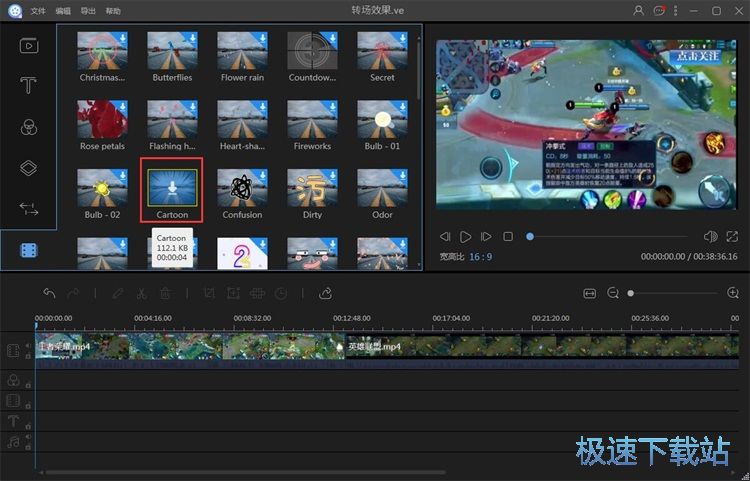The width and height of the screenshot is (750, 481).
Task: Click the preview volume speaker icon
Action: pyautogui.click(x=711, y=237)
